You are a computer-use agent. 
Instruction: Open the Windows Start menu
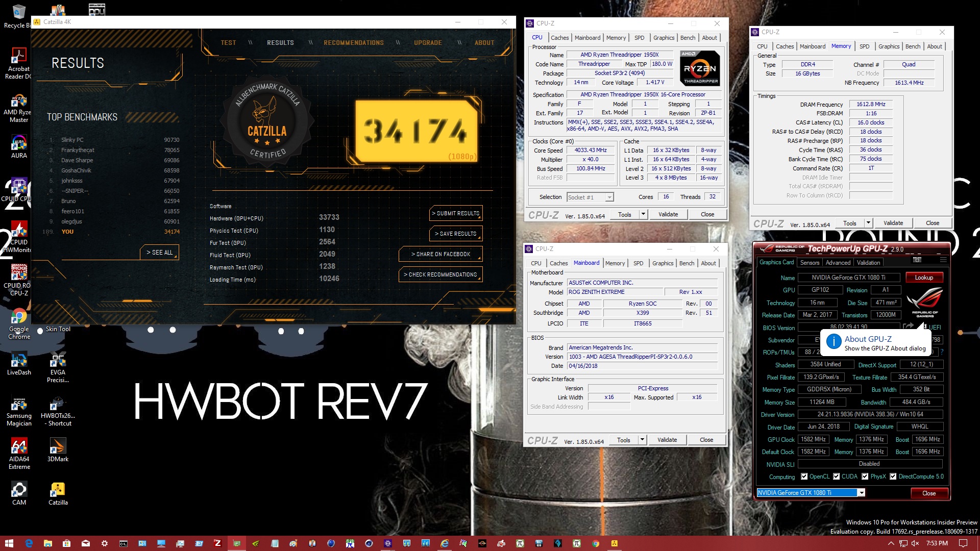(9, 543)
